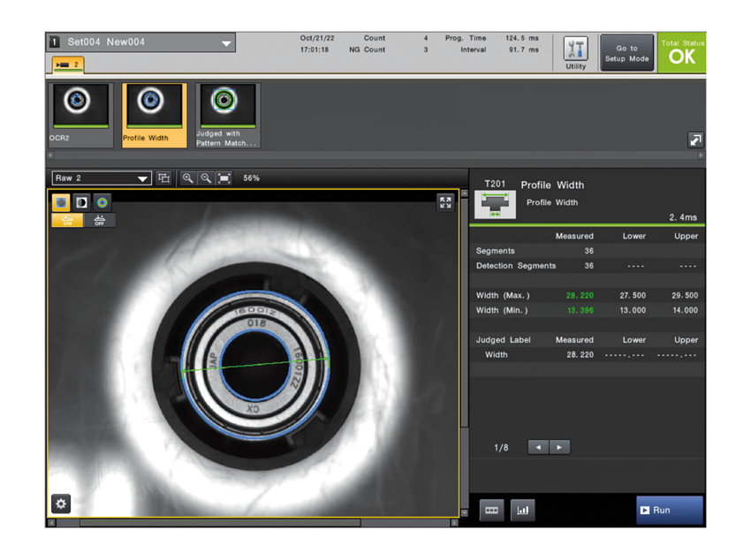Expand the tool thumbnail strip panel
This screenshot has width=751, height=560.
(695, 140)
